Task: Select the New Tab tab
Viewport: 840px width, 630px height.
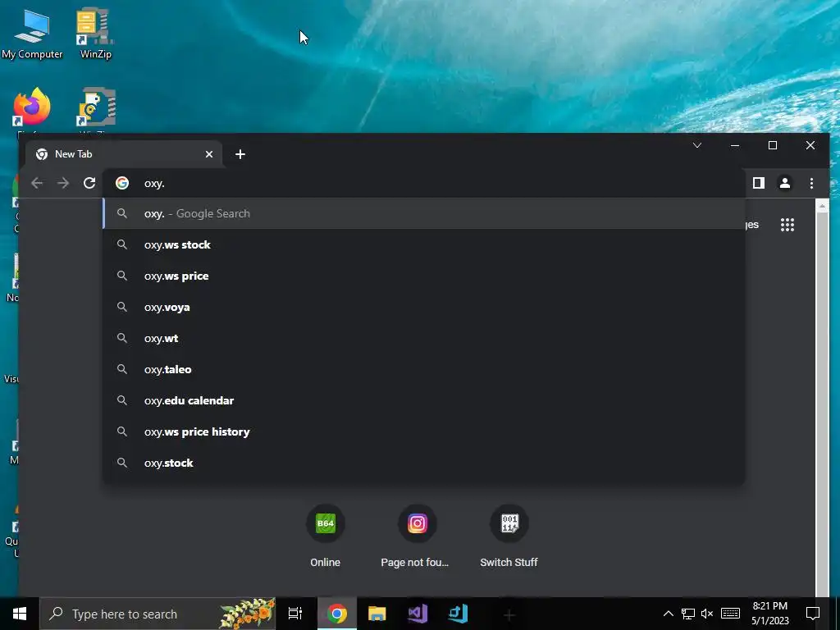Action: (123, 154)
